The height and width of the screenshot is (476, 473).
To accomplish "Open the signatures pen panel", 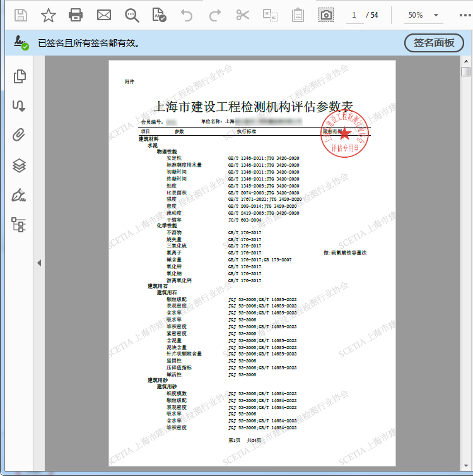I will (x=20, y=195).
